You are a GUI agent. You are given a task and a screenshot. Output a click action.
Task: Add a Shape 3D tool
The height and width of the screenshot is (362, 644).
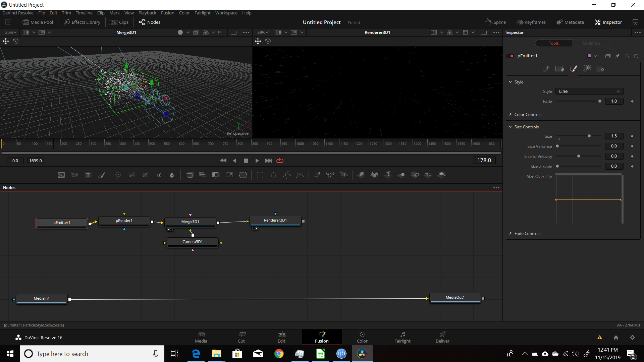[x=374, y=175]
